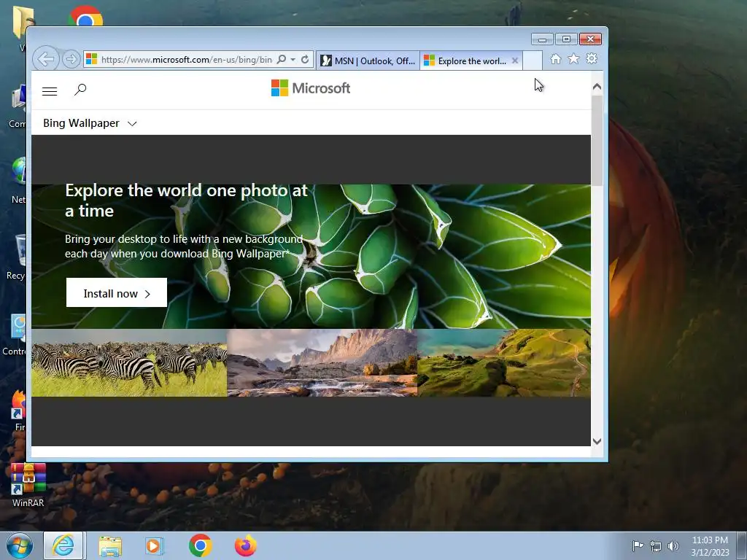Click the scrollbar up arrow

597,87
